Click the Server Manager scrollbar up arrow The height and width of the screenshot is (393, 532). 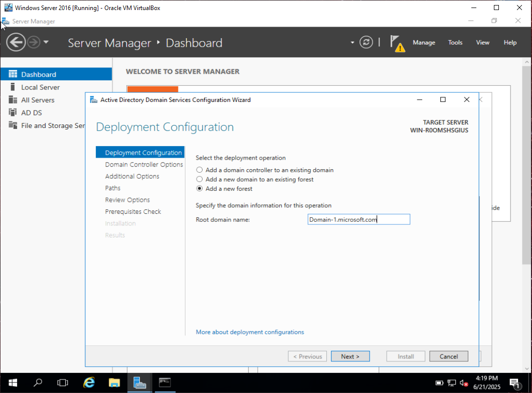click(526, 62)
